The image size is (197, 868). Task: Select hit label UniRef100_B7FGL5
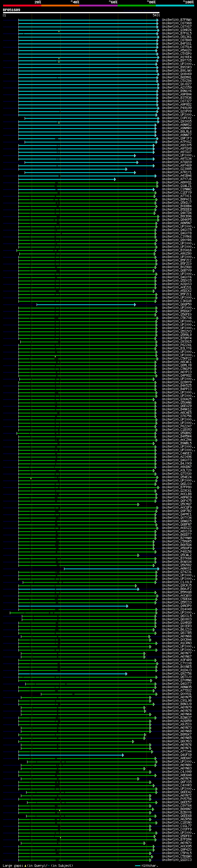pyautogui.click(x=177, y=33)
